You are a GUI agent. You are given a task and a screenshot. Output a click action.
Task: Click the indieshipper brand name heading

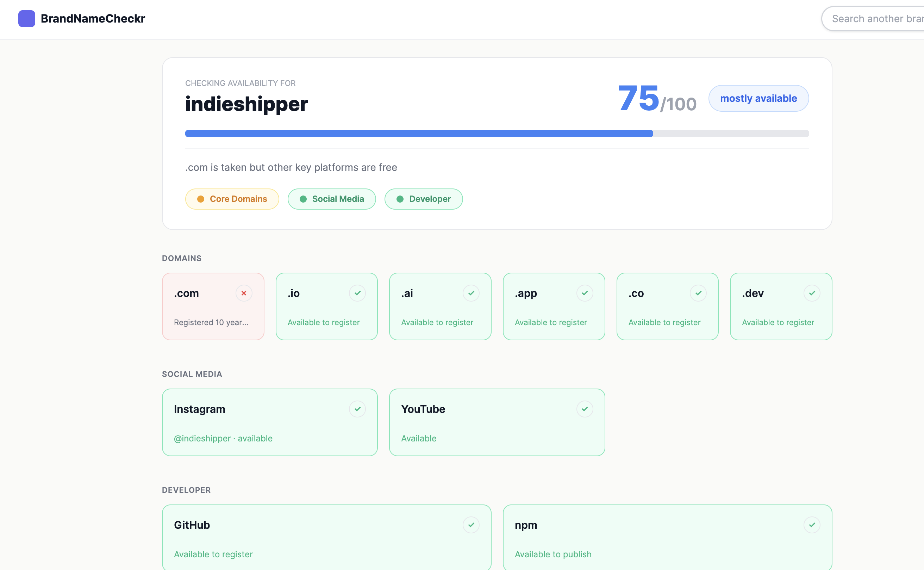[x=247, y=104]
